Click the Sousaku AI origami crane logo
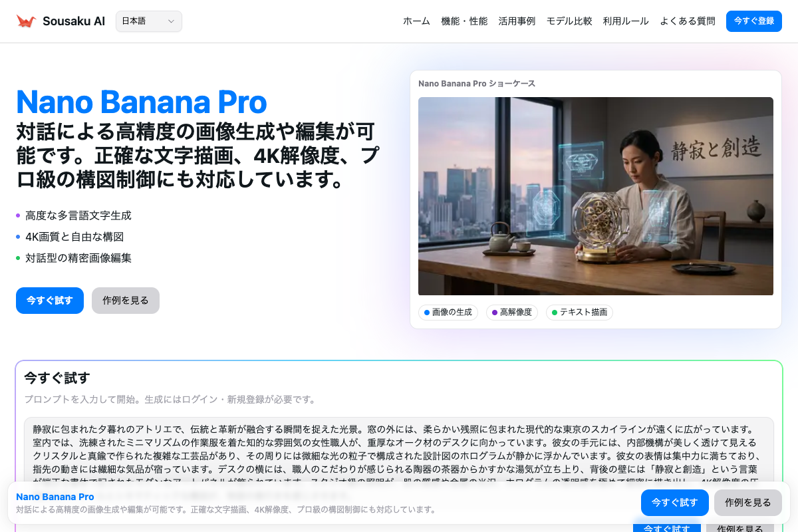 [x=26, y=21]
